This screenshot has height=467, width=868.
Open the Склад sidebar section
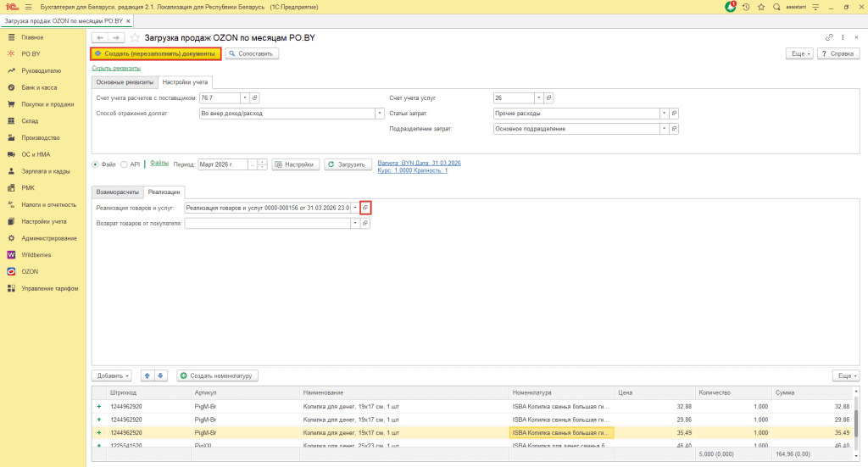pyautogui.click(x=30, y=120)
